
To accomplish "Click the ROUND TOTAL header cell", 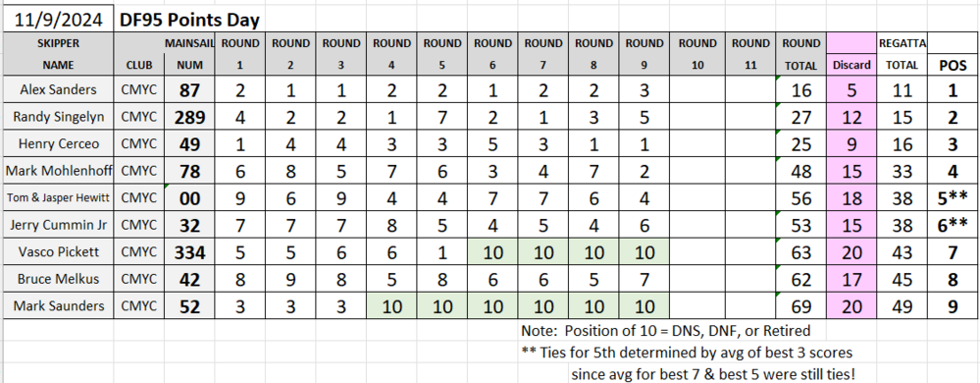I will tap(800, 54).
